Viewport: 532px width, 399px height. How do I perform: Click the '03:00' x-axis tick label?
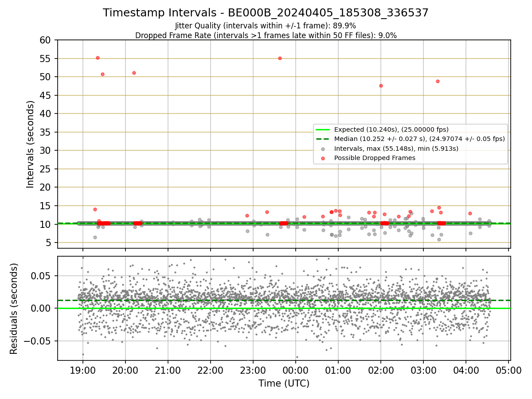(423, 370)
